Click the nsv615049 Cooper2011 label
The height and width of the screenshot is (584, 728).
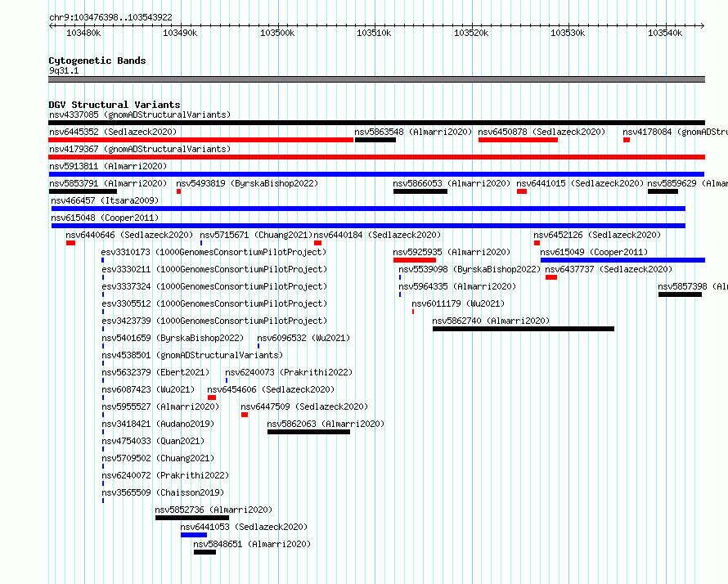click(594, 252)
